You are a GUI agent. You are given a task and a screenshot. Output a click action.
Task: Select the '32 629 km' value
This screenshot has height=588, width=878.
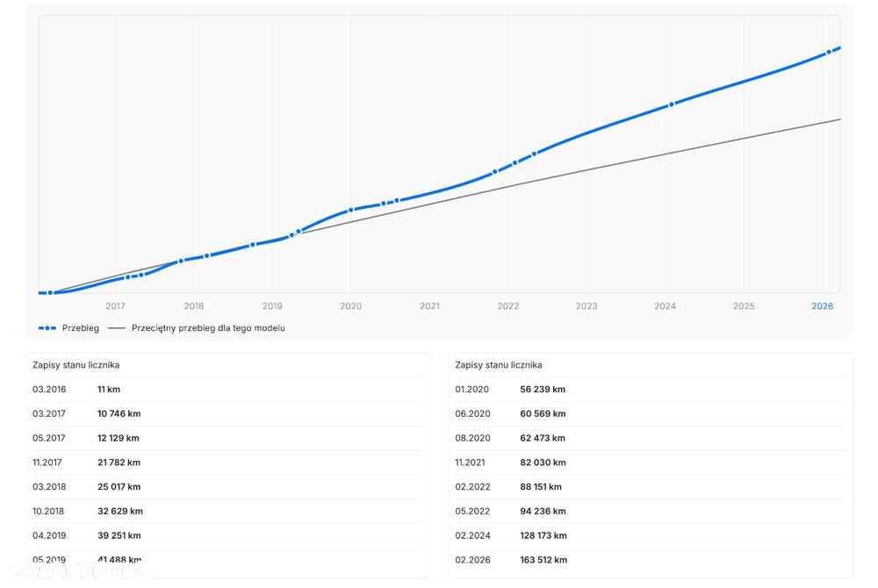119,511
